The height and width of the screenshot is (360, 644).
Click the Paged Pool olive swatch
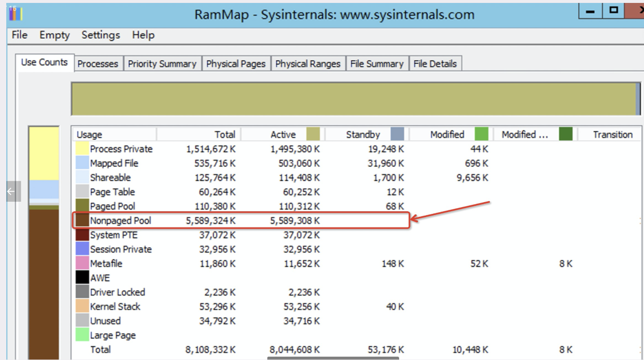click(82, 206)
